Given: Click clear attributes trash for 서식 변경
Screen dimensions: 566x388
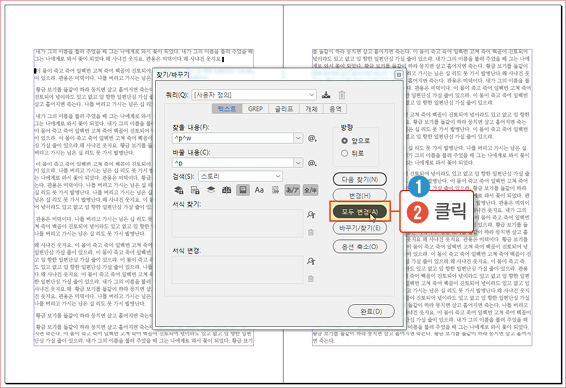Looking at the screenshot, I should tap(311, 279).
